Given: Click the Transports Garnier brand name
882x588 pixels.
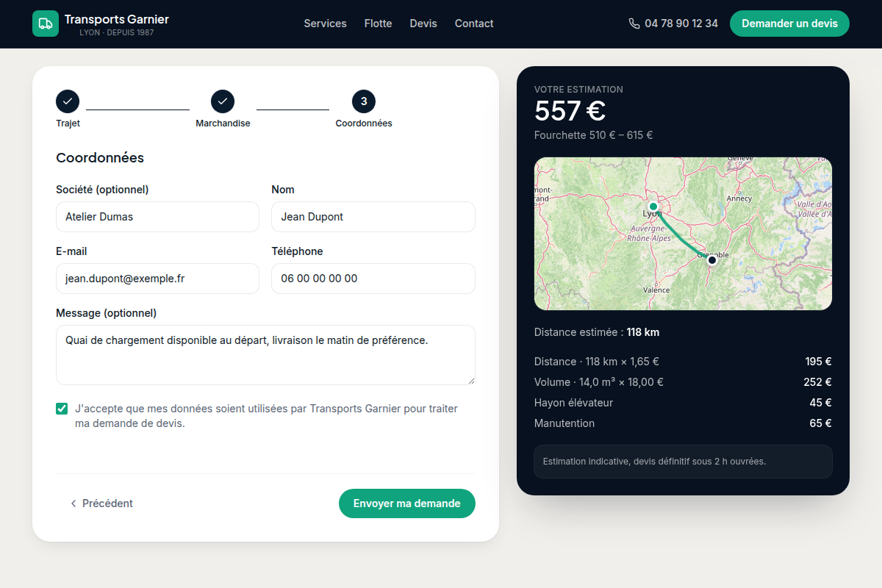Looking at the screenshot, I should click(x=117, y=19).
